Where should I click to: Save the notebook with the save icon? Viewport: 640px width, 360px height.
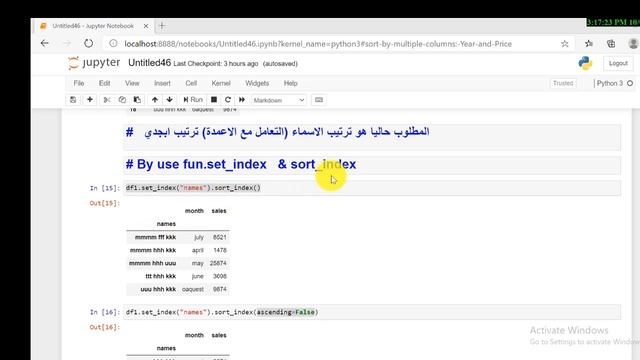(x=73, y=100)
